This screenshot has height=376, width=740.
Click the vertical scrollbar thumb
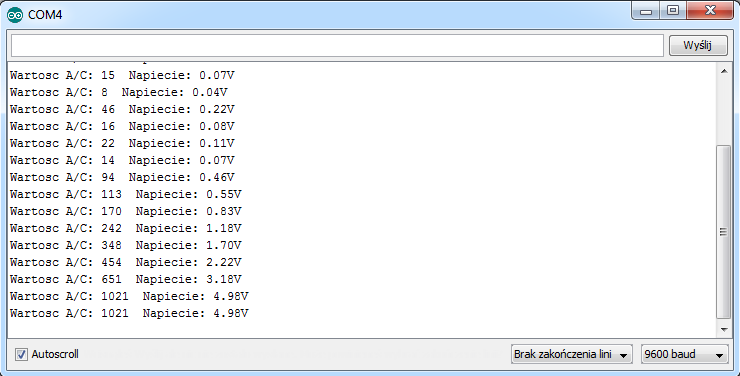pyautogui.click(x=724, y=232)
